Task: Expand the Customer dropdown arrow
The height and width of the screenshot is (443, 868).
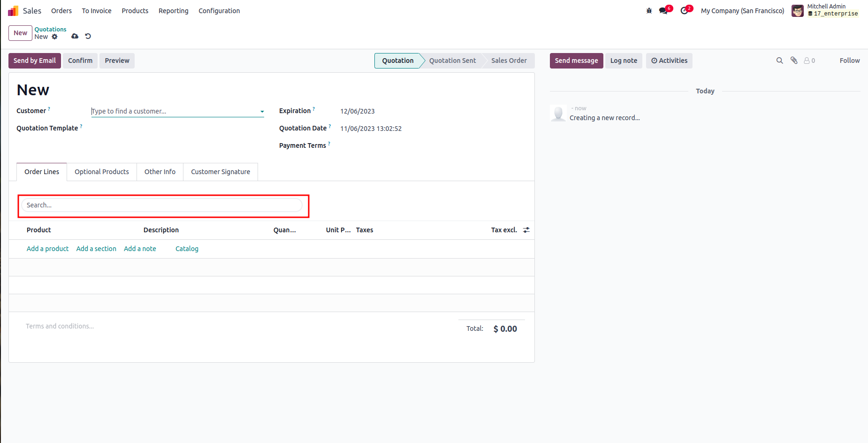Action: tap(262, 112)
